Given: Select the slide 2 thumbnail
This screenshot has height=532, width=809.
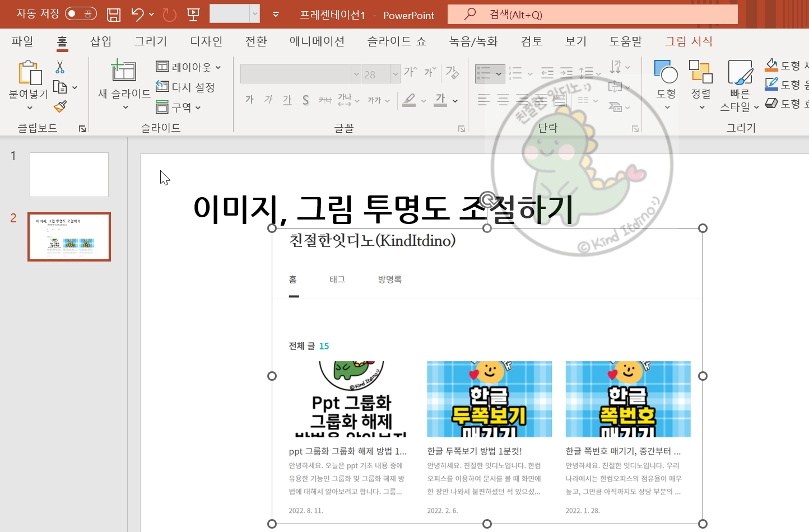Looking at the screenshot, I should [x=69, y=237].
